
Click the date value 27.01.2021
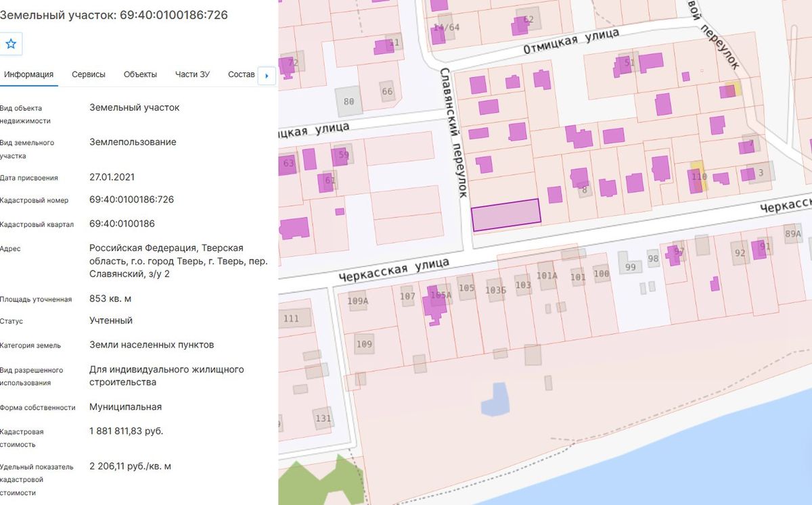point(112,177)
